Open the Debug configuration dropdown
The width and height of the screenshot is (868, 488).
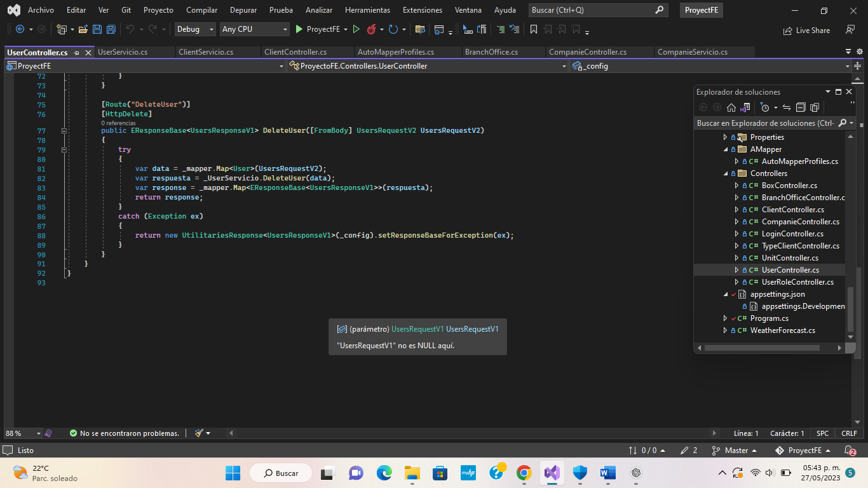(x=210, y=29)
